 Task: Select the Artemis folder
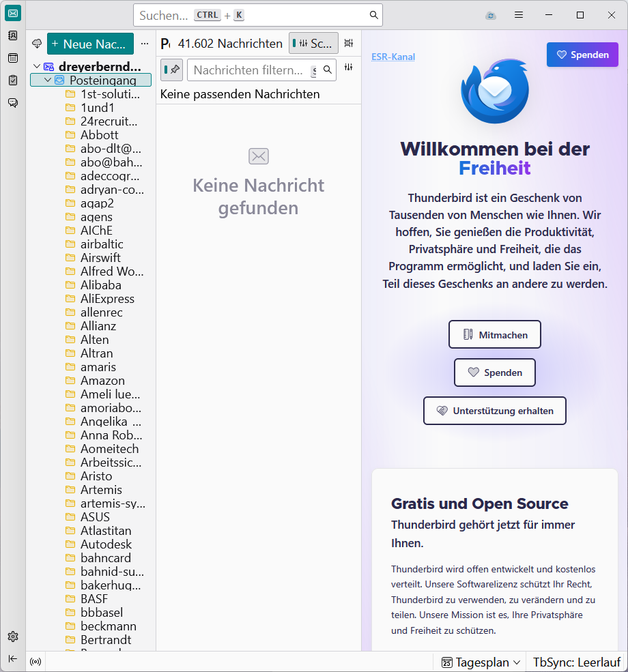click(x=101, y=489)
